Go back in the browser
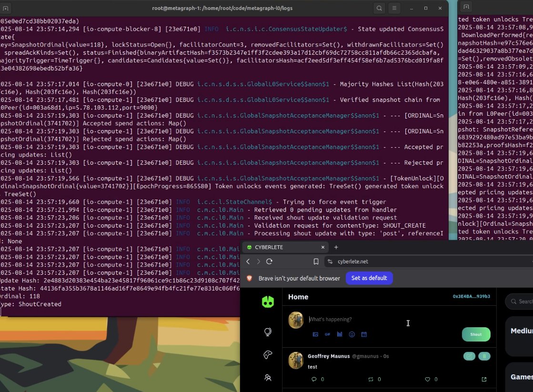The height and width of the screenshot is (392, 533). 248,261
